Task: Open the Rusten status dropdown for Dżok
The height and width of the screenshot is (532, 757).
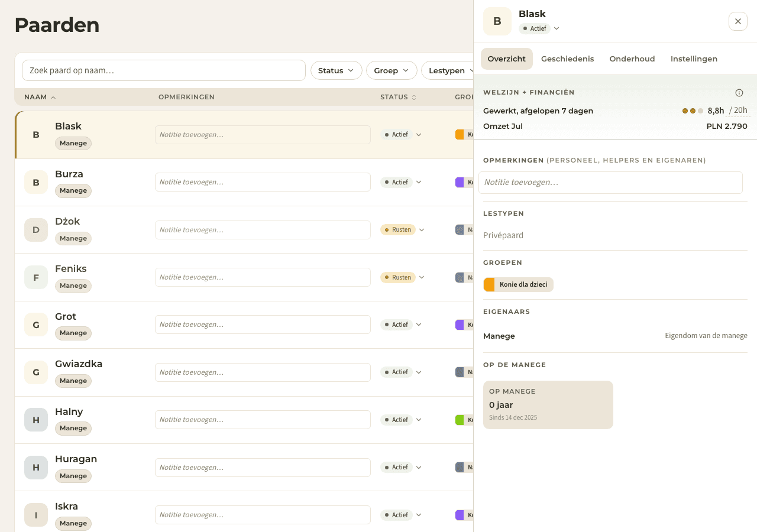Action: [x=403, y=229]
